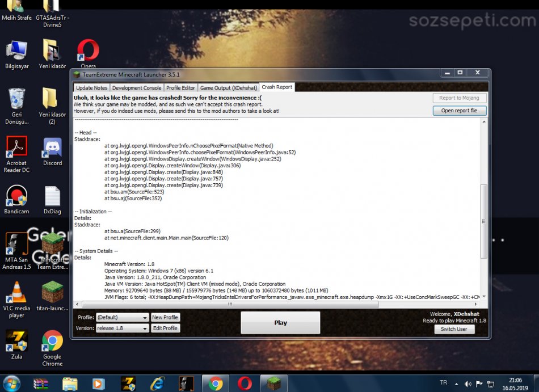Image resolution: width=539 pixels, height=392 pixels.
Task: Click the 'Minecraft Version: 1.8' line
Action: tap(129, 264)
